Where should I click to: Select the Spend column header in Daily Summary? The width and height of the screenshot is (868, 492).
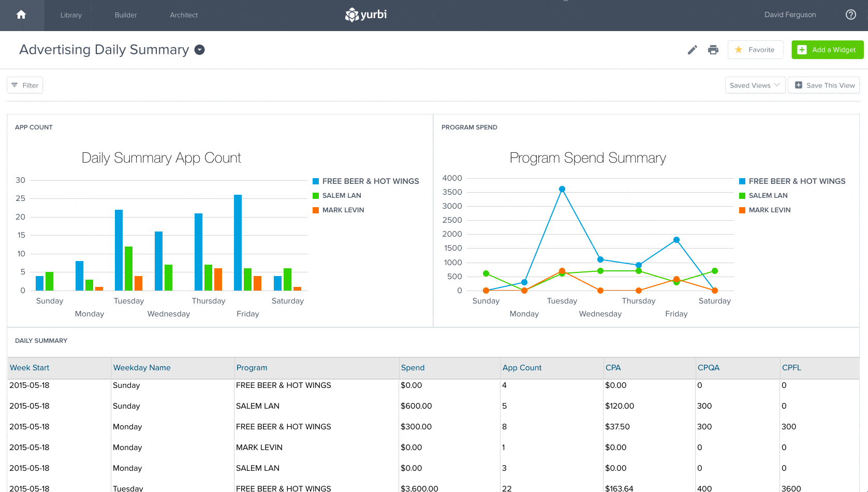(413, 368)
